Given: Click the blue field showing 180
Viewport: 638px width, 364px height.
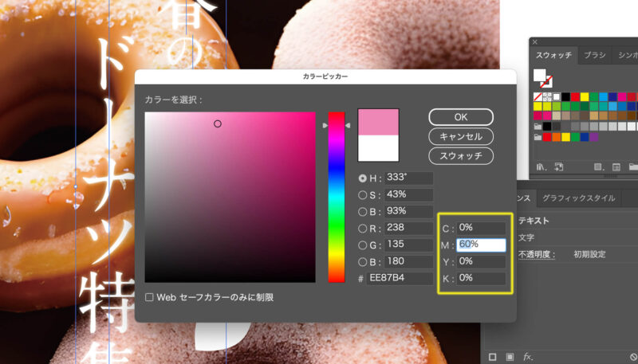Looking at the screenshot, I should (408, 261).
